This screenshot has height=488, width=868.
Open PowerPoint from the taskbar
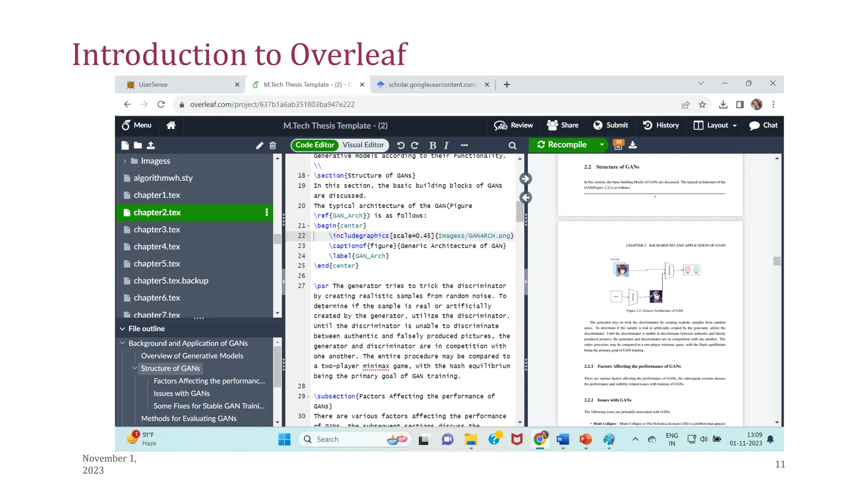coord(586,440)
